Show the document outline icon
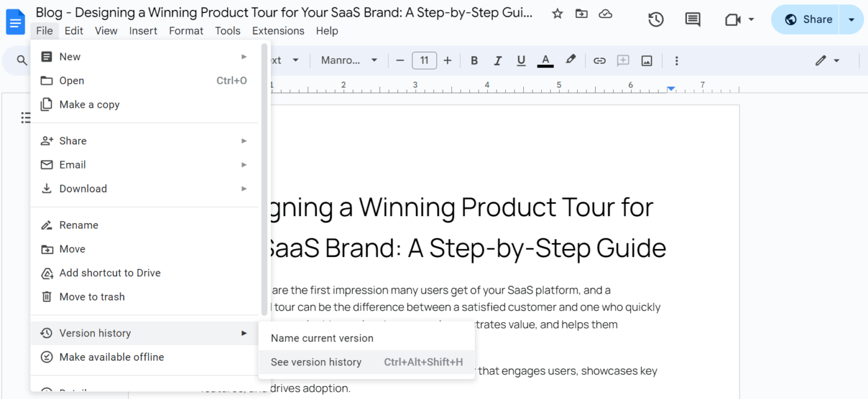868x399 pixels. pyautogui.click(x=25, y=117)
